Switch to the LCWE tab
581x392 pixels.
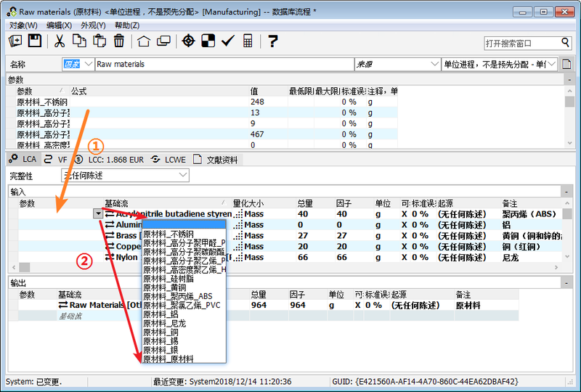(168, 159)
